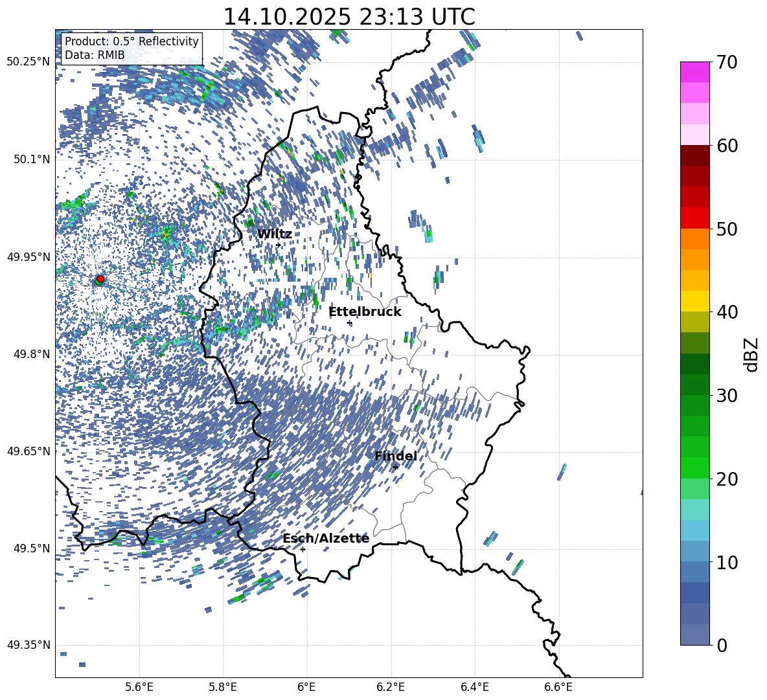Click the colorbar tick label 60
767x700 pixels.
(x=727, y=146)
